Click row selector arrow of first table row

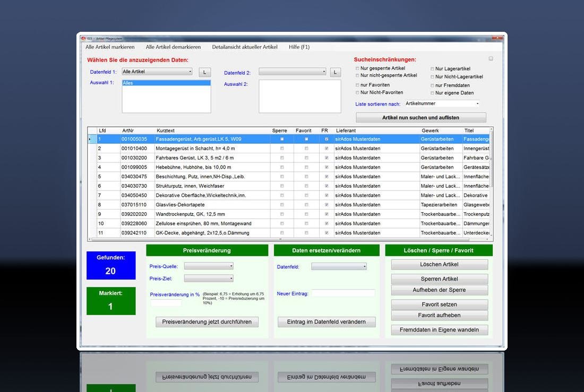tap(90, 139)
